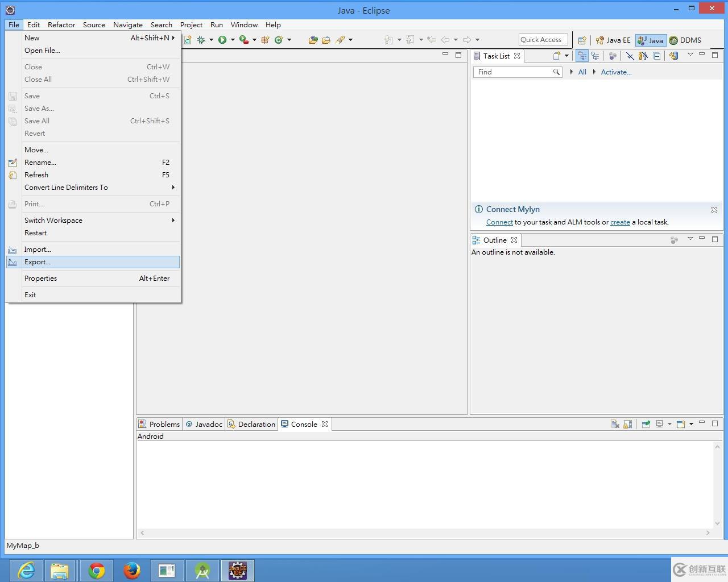Viewport: 728px width, 582px height.
Task: Choose Refresh in File menu
Action: click(x=93, y=175)
